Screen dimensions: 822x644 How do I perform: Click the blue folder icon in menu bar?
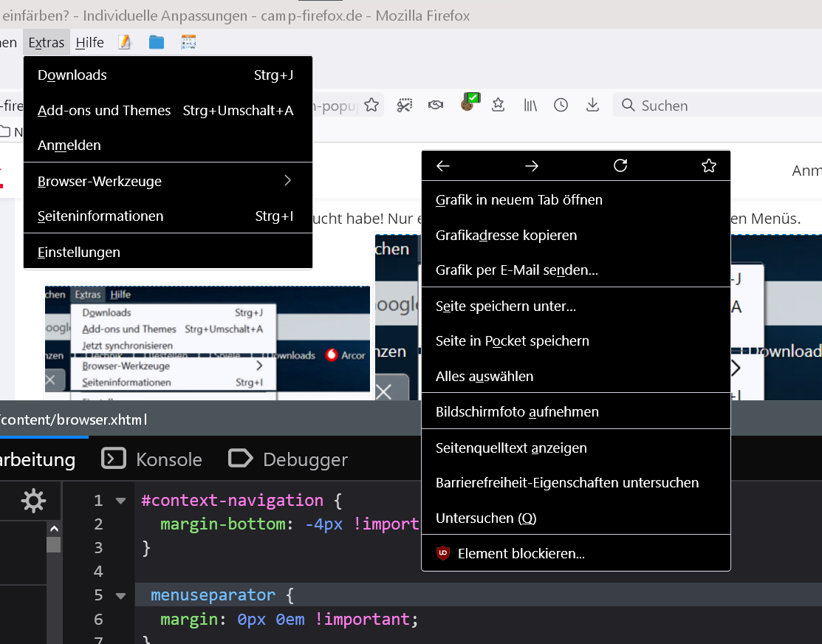click(157, 43)
